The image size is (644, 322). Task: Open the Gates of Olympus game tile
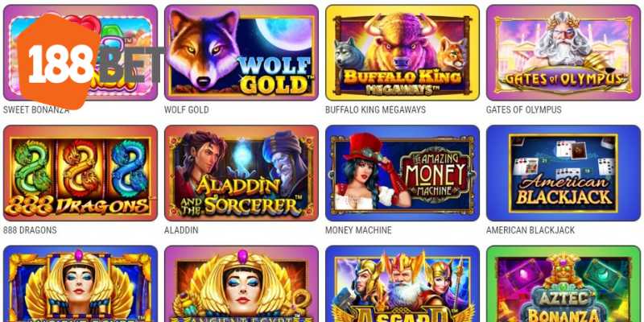coord(563,52)
